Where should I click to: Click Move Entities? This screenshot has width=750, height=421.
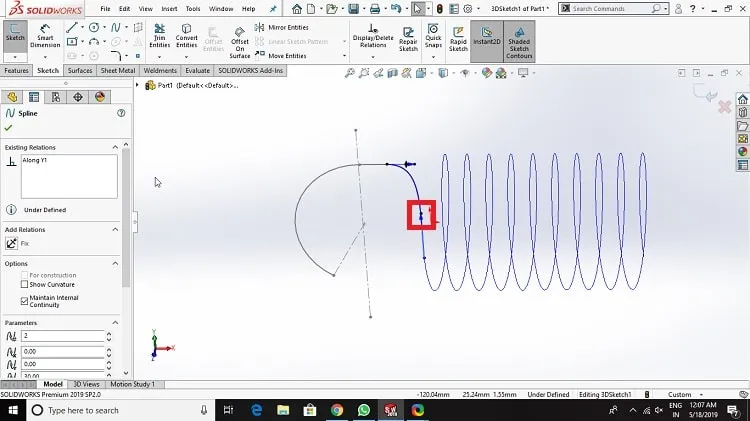click(x=281, y=55)
